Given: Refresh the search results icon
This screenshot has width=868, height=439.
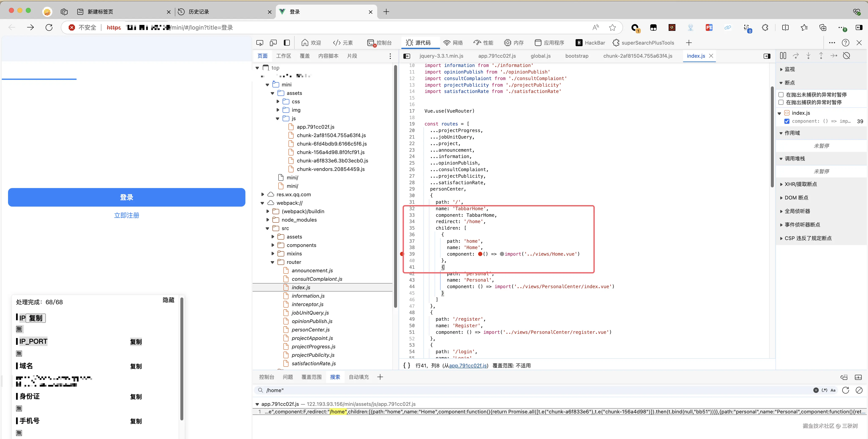Looking at the screenshot, I should (845, 390).
